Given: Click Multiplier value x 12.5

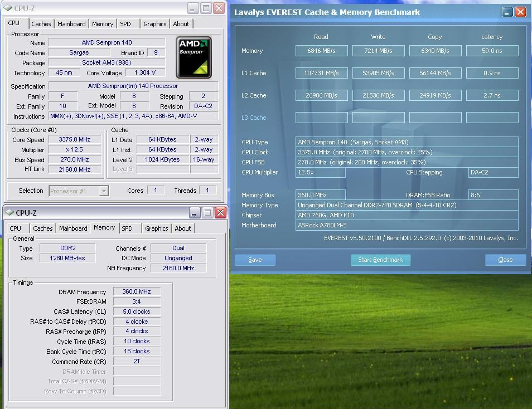Looking at the screenshot, I should coord(75,149).
